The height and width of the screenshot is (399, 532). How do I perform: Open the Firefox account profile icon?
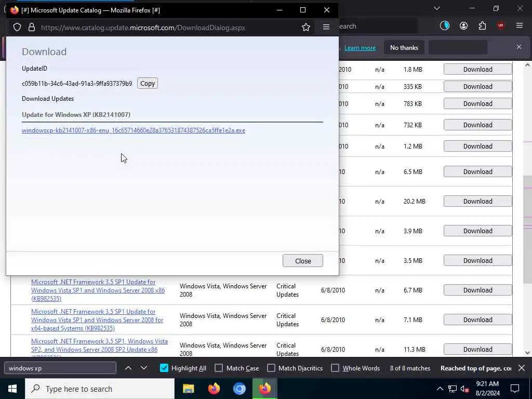(463, 26)
